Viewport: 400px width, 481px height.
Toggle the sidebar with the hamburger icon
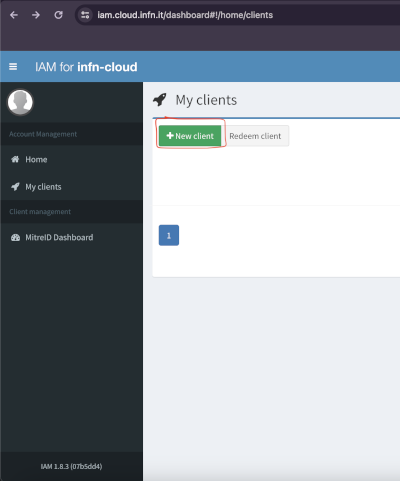pos(13,67)
